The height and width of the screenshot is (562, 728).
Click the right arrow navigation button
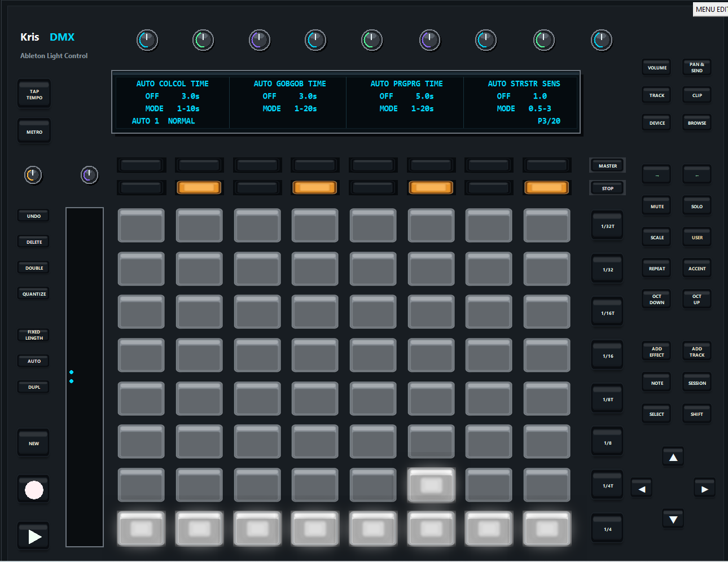click(x=704, y=489)
